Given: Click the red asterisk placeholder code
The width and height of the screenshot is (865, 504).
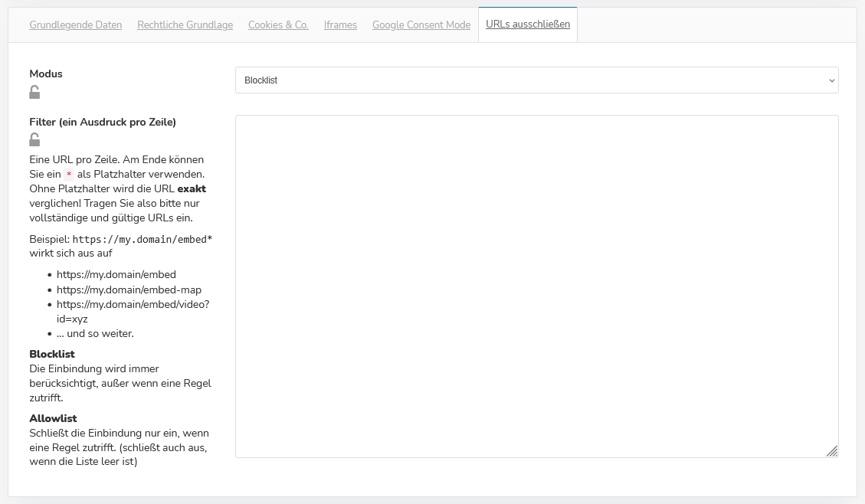Looking at the screenshot, I should coord(70,175).
